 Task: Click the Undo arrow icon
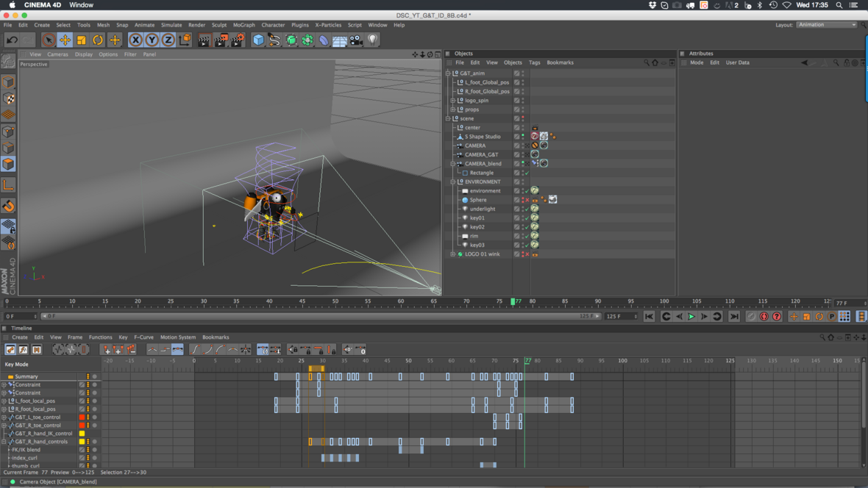point(12,40)
